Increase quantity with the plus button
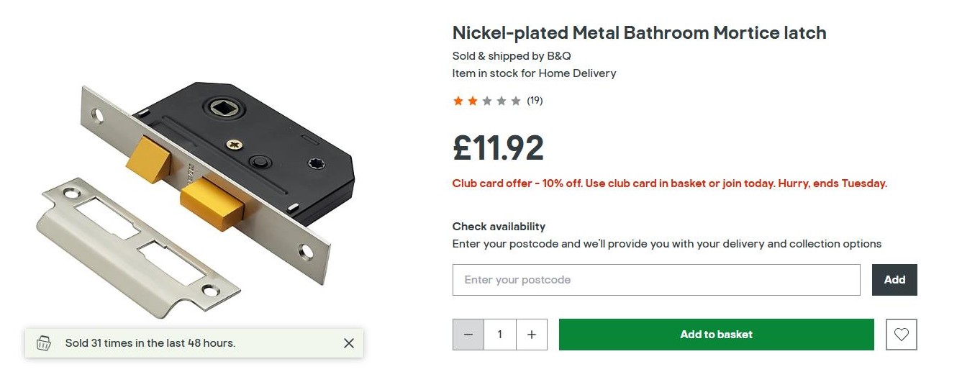 point(532,335)
